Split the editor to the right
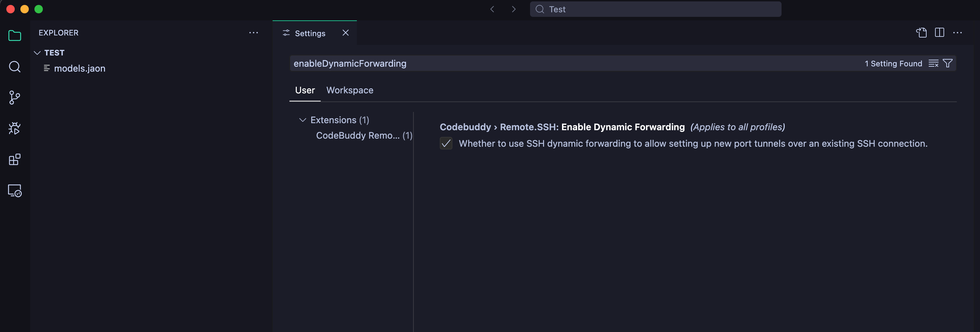 click(939, 33)
